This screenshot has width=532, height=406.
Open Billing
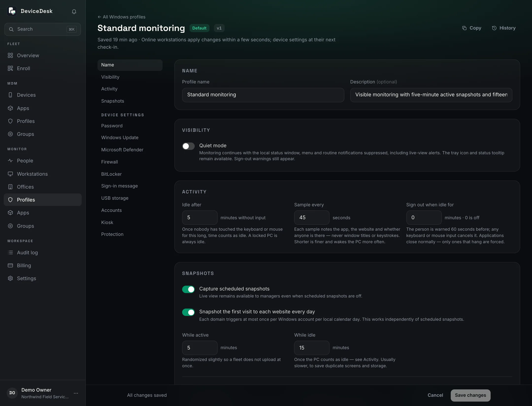click(43, 265)
